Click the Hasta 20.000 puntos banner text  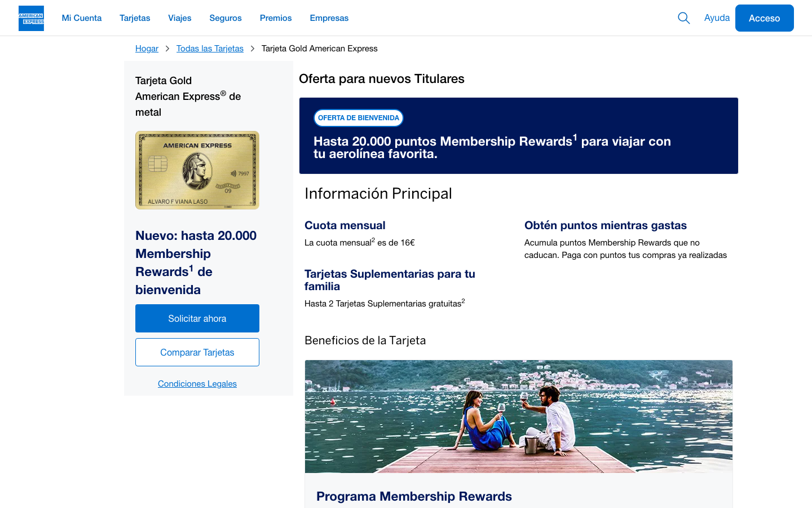tap(492, 147)
